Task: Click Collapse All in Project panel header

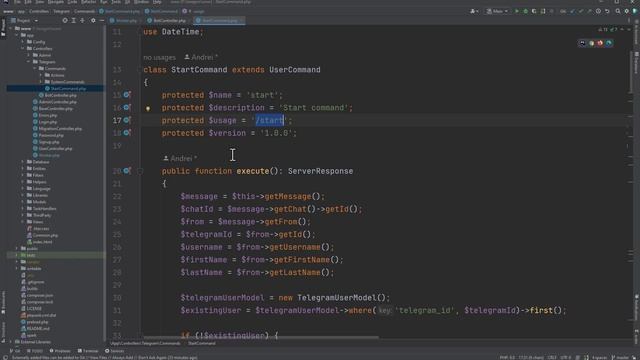Action: tap(82, 20)
